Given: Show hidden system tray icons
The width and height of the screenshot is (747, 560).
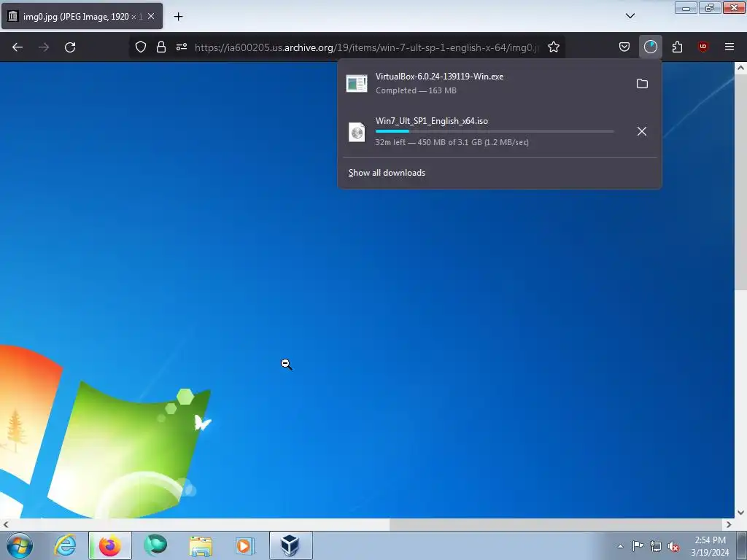Looking at the screenshot, I should point(620,546).
